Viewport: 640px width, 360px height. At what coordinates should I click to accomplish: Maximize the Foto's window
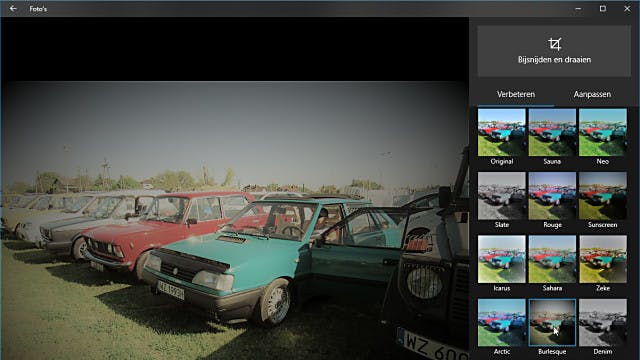tap(602, 8)
